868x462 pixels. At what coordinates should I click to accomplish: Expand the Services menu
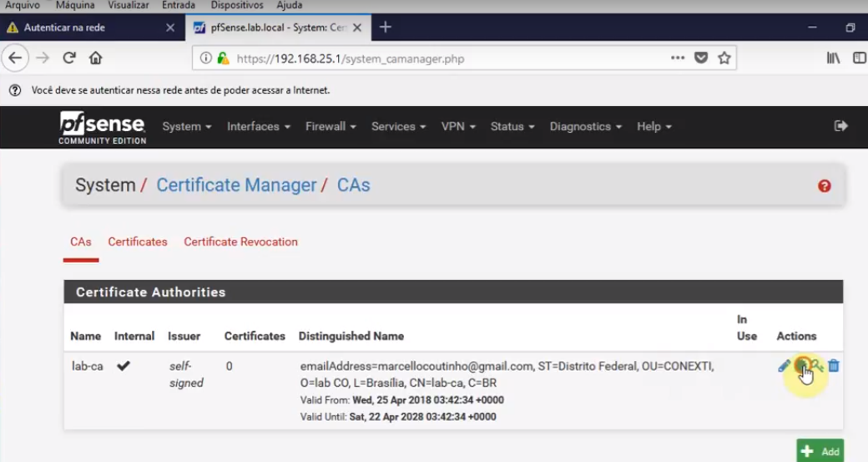coord(399,127)
